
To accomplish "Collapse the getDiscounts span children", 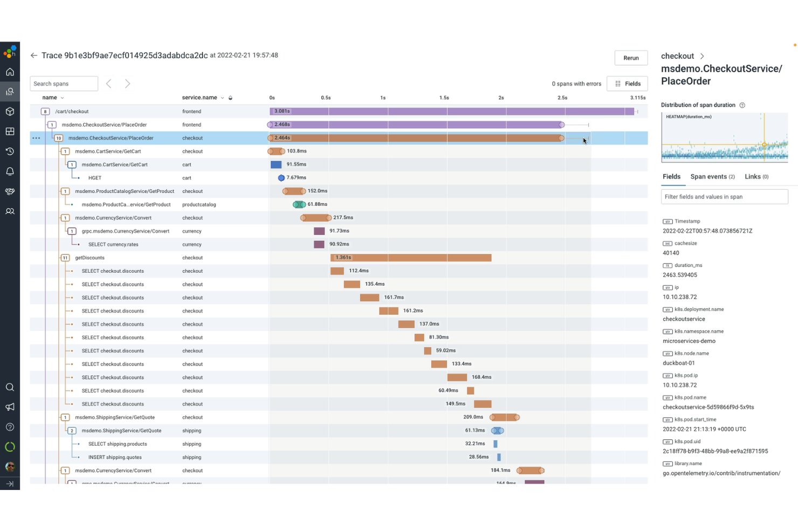I will [x=65, y=258].
